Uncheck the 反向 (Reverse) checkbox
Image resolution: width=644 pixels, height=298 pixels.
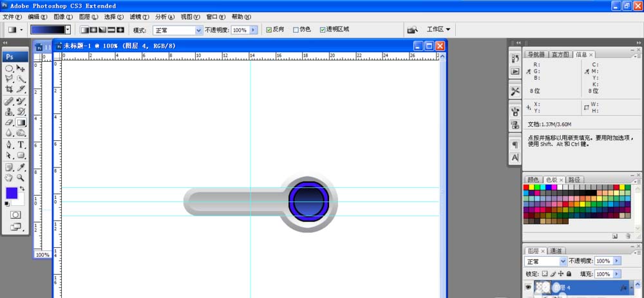pos(270,30)
